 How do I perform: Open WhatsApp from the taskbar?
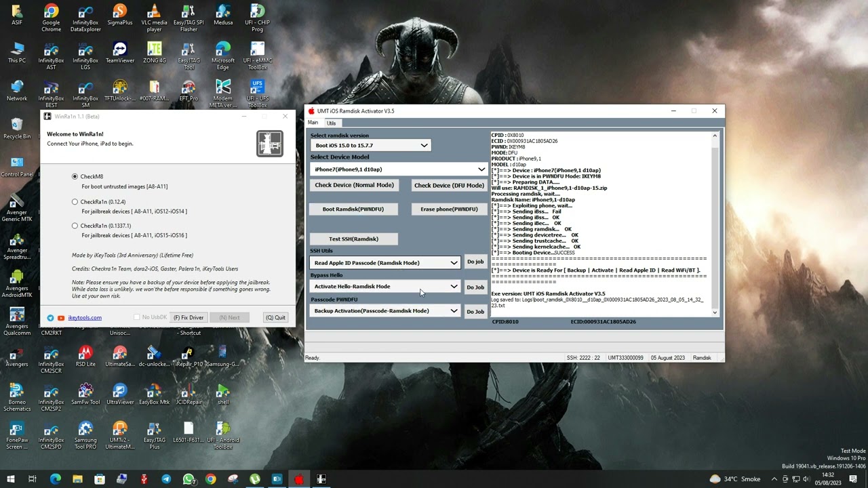[x=189, y=479]
